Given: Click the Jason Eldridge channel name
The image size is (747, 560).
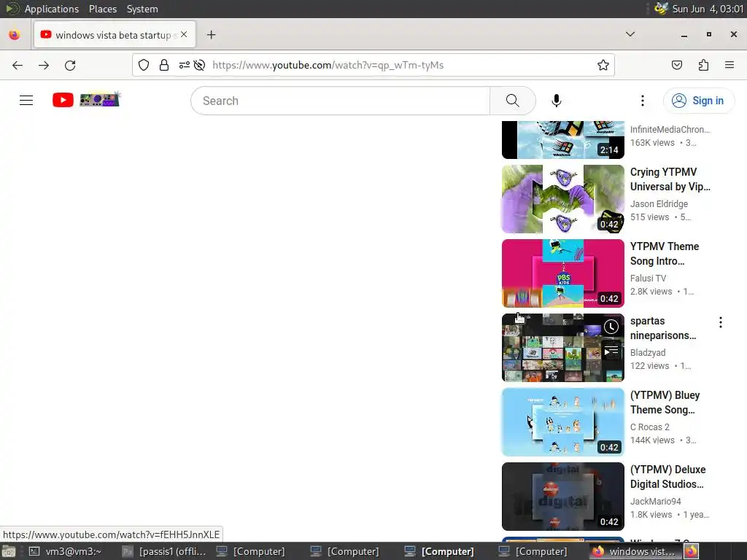Looking at the screenshot, I should [659, 204].
